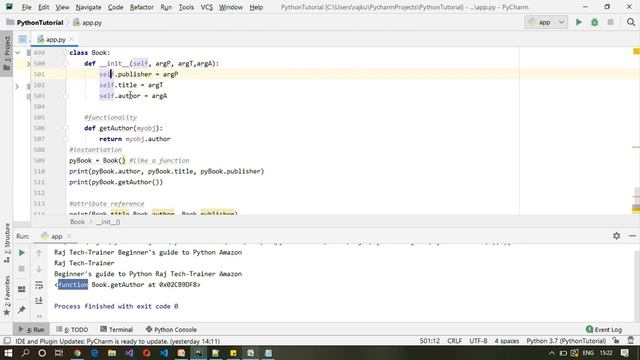This screenshot has width=640, height=360.
Task: Change CRLF line separator in status bar
Action: click(454, 341)
